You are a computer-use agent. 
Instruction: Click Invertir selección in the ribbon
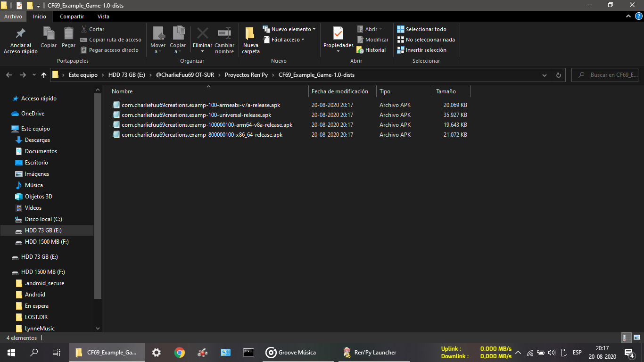coord(425,50)
